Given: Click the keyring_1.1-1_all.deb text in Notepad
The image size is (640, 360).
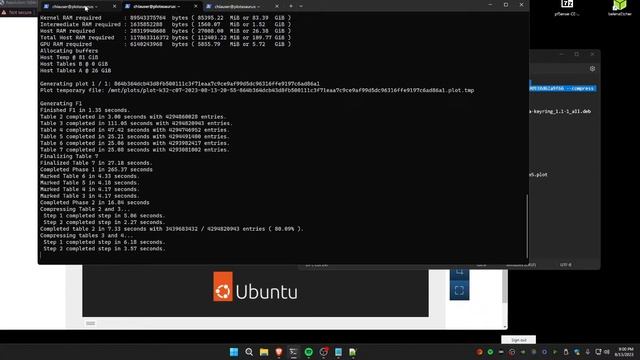Looking at the screenshot, I should coord(560,111).
